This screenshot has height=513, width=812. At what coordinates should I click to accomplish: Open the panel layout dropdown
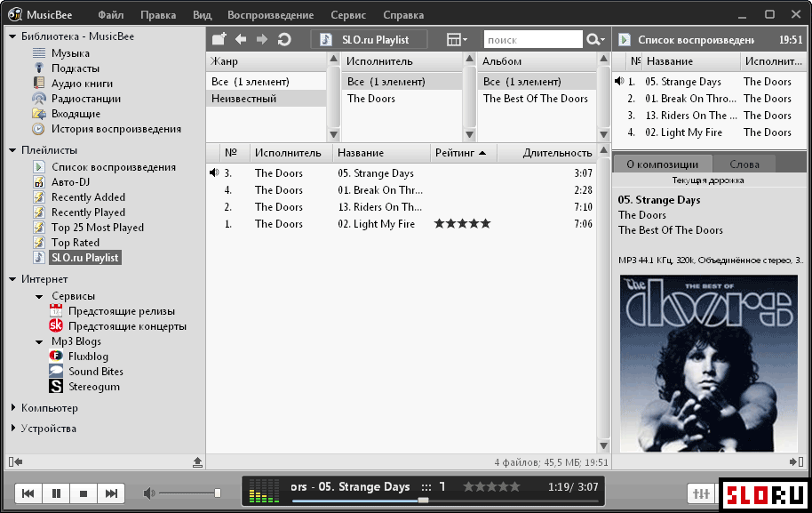coord(457,39)
